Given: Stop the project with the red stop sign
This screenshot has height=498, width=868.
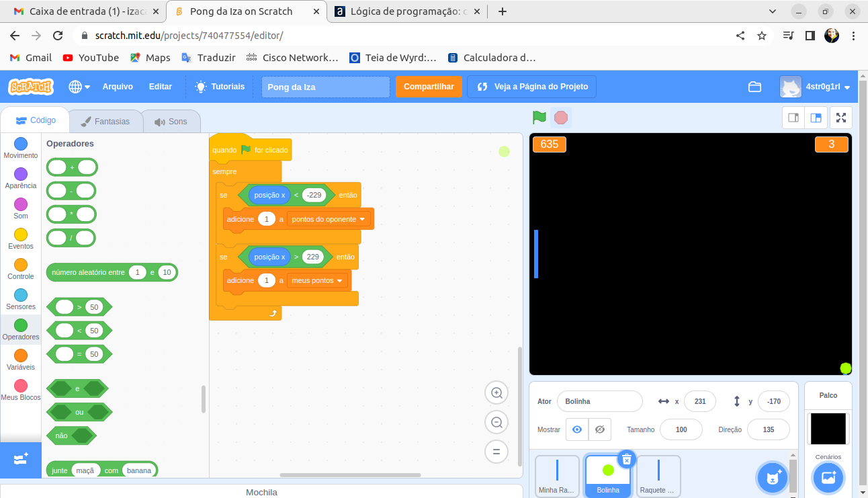Looking at the screenshot, I should click(561, 118).
